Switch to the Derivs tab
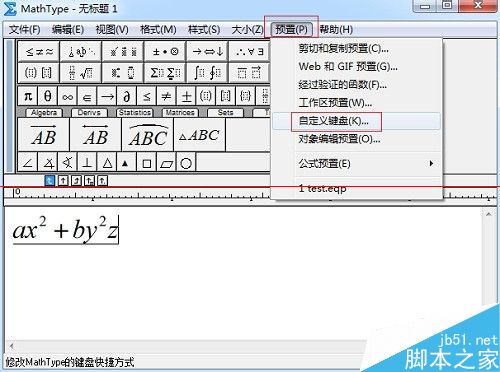The image size is (500, 372). click(89, 113)
